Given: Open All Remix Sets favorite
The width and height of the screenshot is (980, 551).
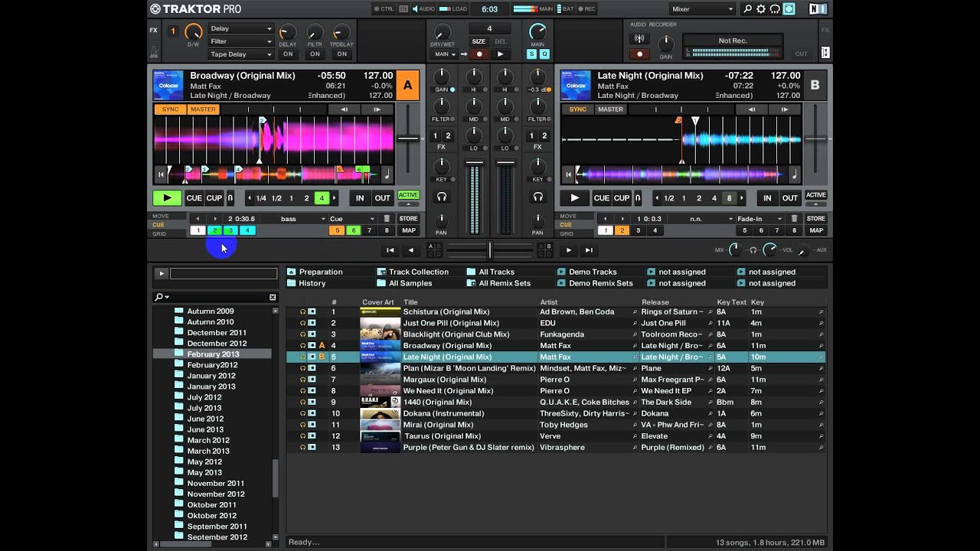Looking at the screenshot, I should 498,283.
